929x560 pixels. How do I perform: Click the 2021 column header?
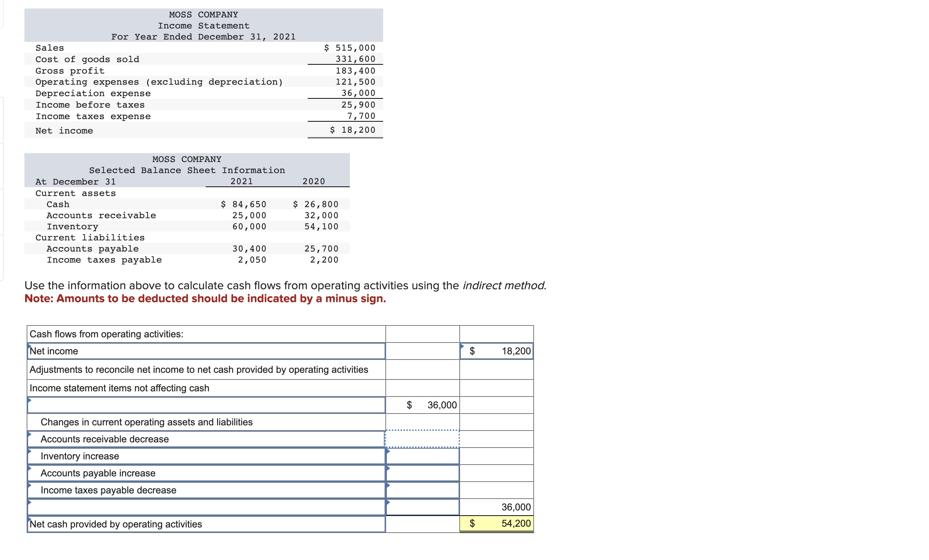241,181
